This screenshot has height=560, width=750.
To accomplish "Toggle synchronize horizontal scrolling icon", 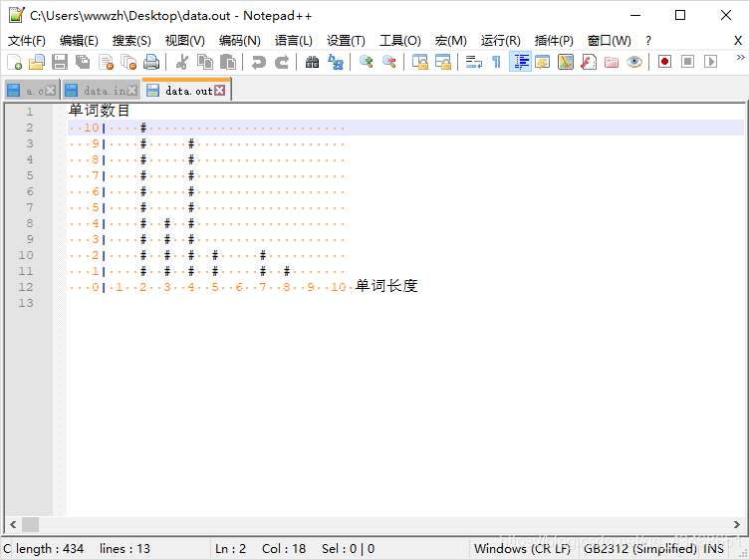I will (443, 62).
